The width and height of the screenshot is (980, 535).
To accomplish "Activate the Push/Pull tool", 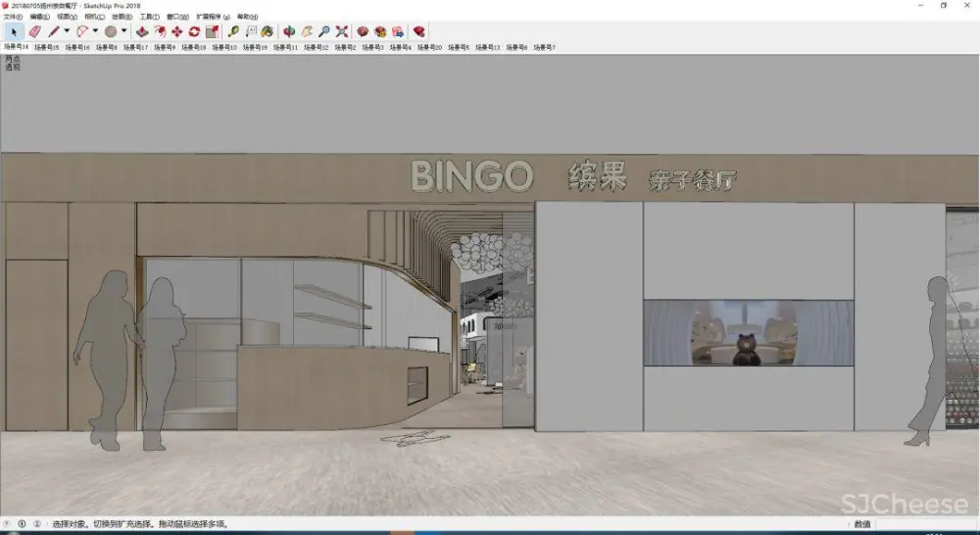I will (x=142, y=31).
